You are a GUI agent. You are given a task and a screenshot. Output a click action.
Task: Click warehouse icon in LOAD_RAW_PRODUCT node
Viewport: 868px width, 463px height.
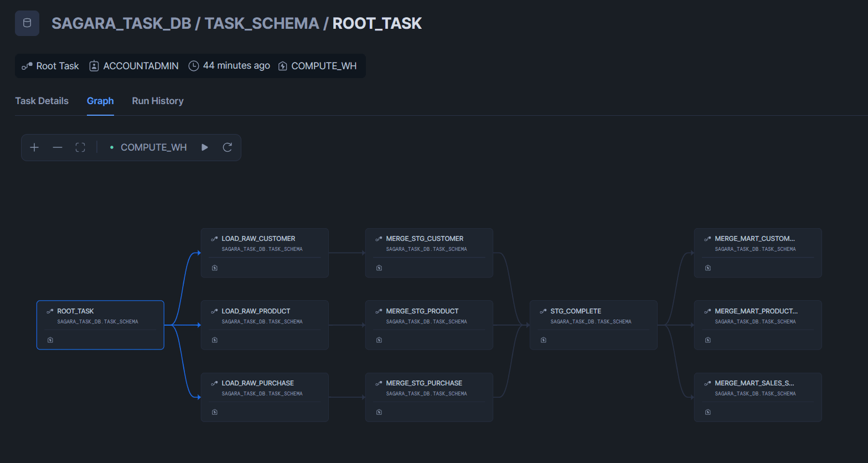click(215, 340)
